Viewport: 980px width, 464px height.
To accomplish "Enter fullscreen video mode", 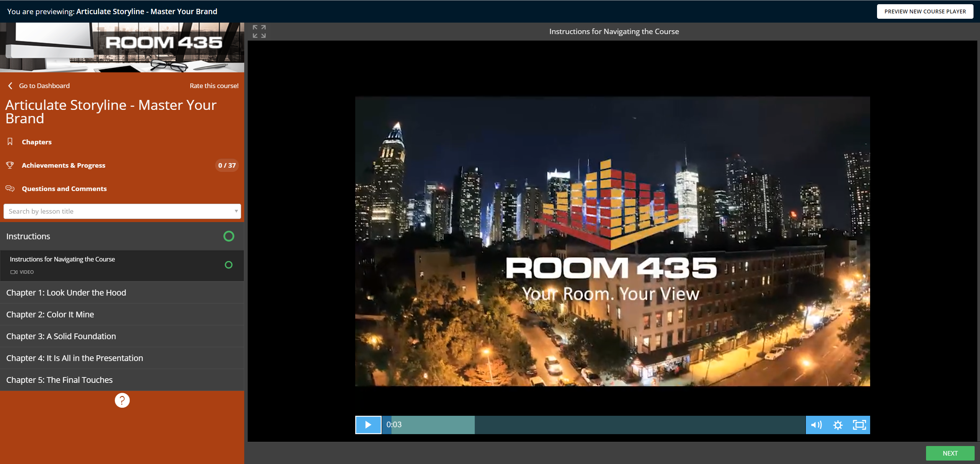I will 859,425.
